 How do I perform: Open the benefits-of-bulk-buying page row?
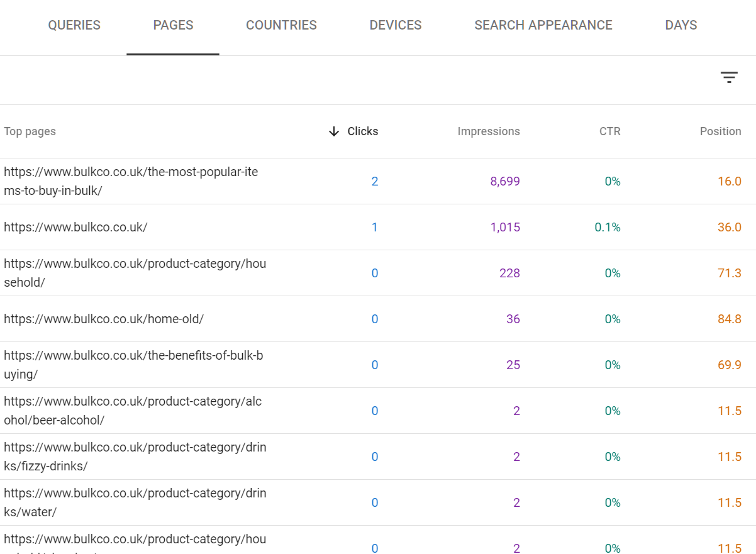point(133,365)
